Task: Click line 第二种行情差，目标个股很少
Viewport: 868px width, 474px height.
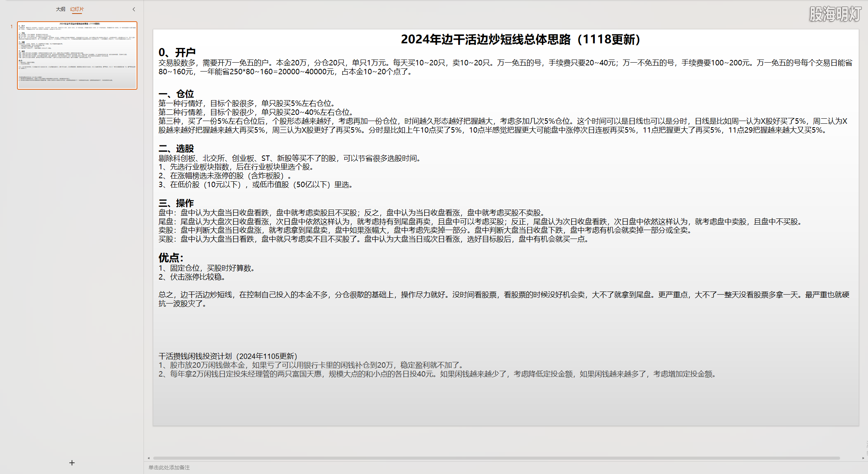Action: pos(255,112)
